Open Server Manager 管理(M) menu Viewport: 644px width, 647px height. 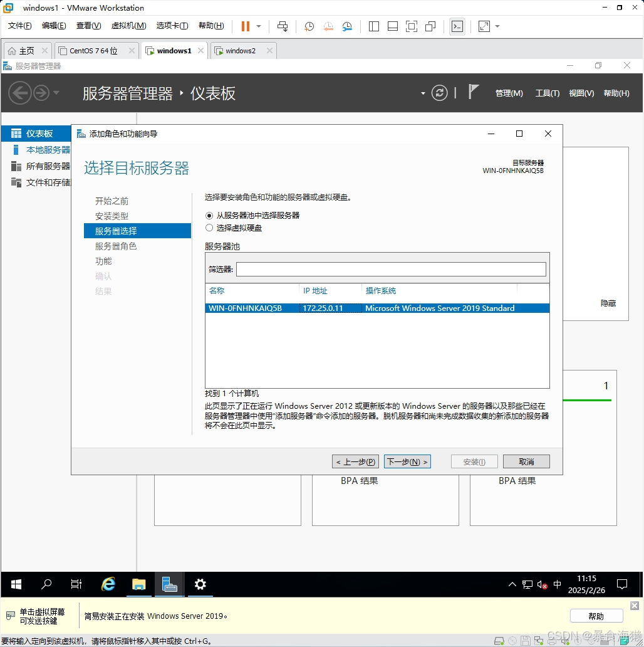point(509,93)
